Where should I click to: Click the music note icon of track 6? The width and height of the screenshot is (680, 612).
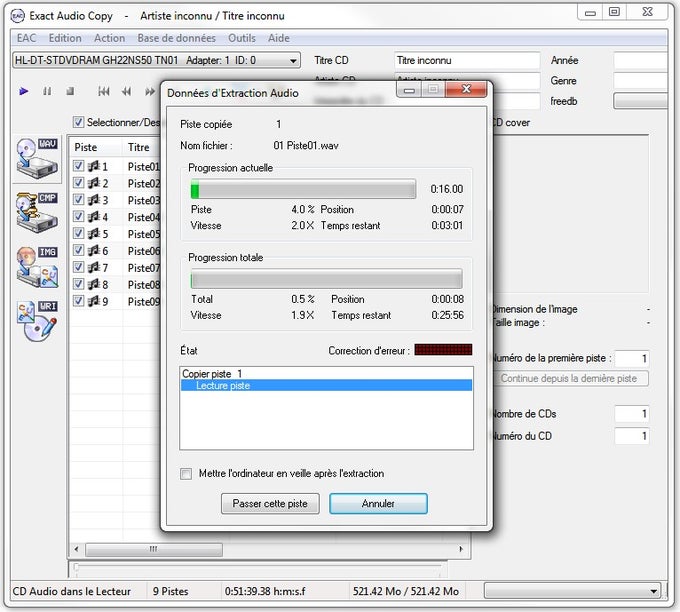coord(93,251)
